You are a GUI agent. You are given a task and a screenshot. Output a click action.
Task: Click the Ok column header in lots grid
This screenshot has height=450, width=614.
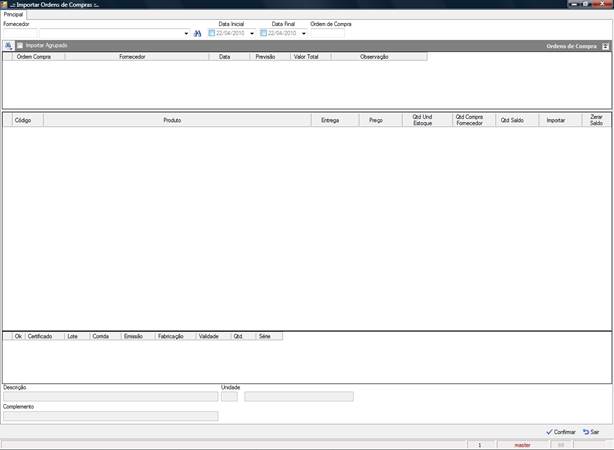pos(18,336)
